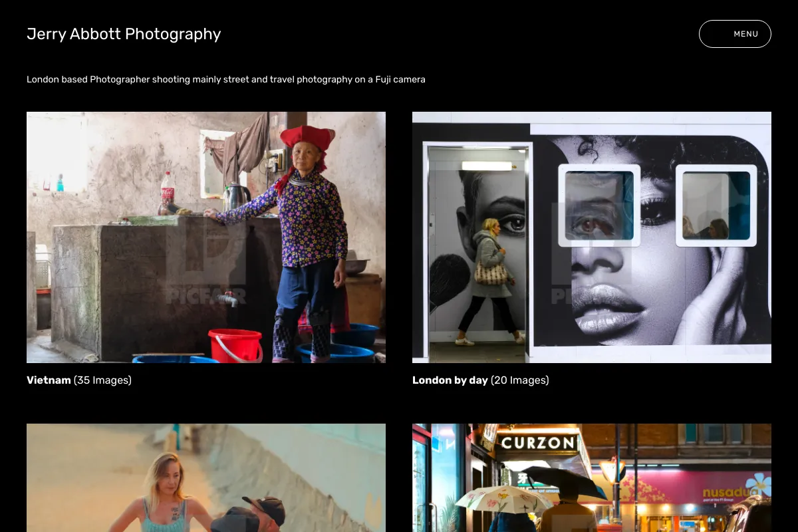Viewport: 798px width, 532px height.
Task: Open the London by day gallery thumbnail
Action: click(592, 237)
